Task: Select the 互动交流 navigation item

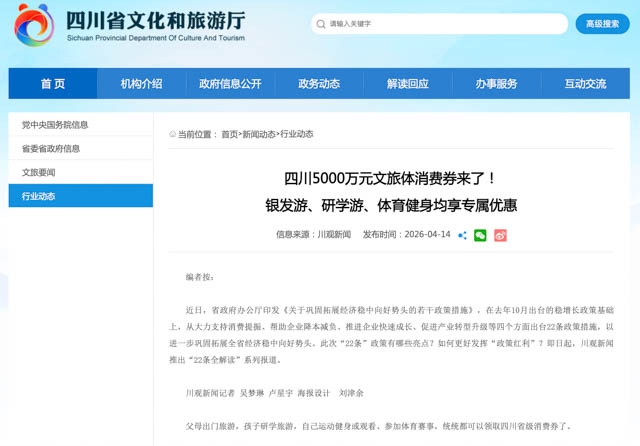Action: click(x=585, y=84)
